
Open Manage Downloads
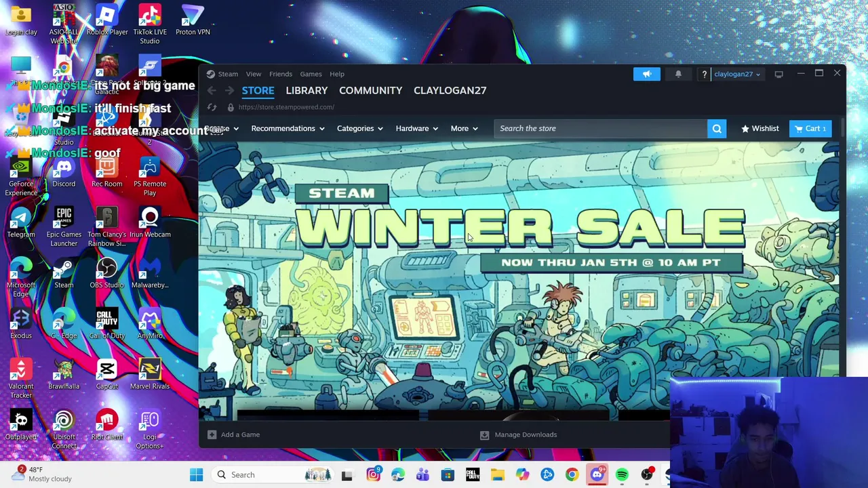point(519,434)
